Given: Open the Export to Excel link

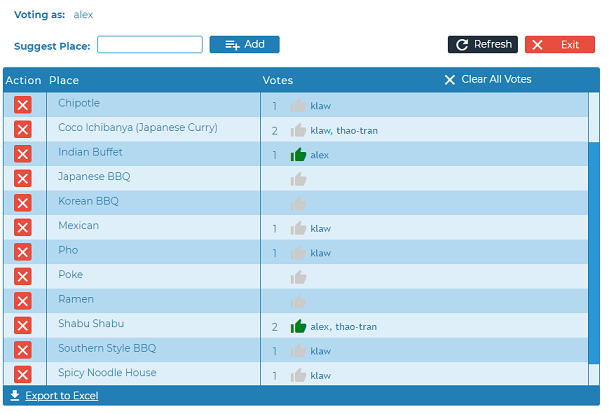Looking at the screenshot, I should click(61, 396).
